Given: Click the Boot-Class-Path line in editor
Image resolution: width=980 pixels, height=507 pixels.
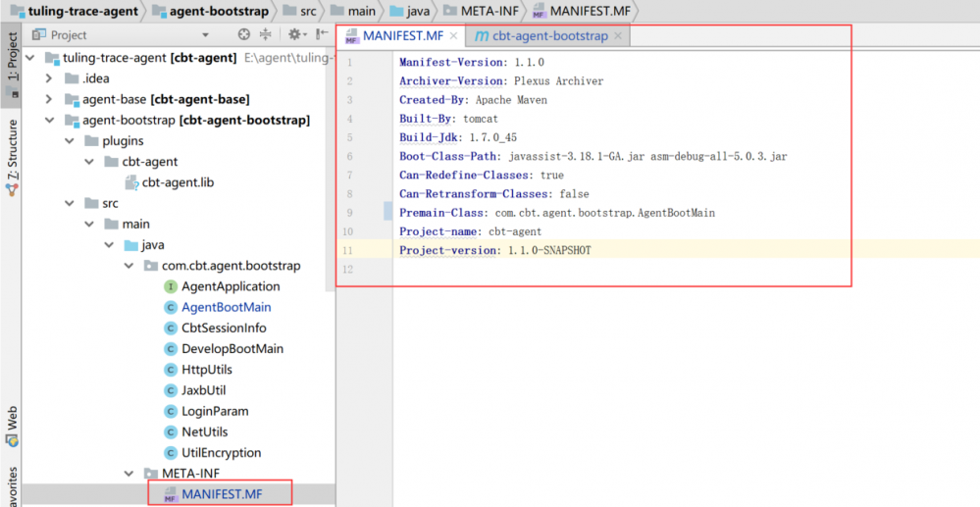Looking at the screenshot, I should point(593,156).
